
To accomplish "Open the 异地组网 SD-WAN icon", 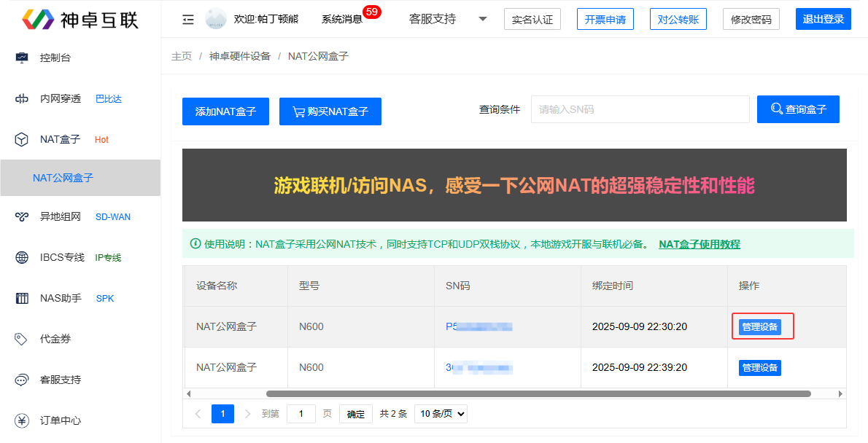I will 22,216.
